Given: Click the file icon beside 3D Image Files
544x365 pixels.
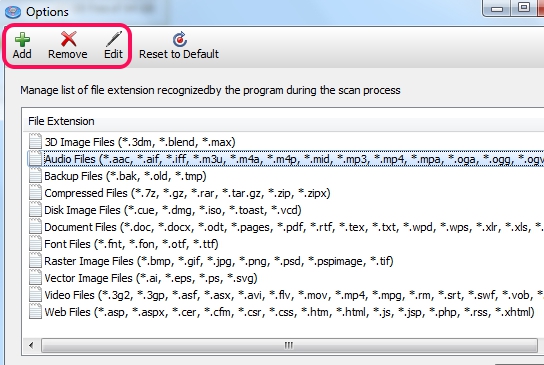Looking at the screenshot, I should point(35,142).
